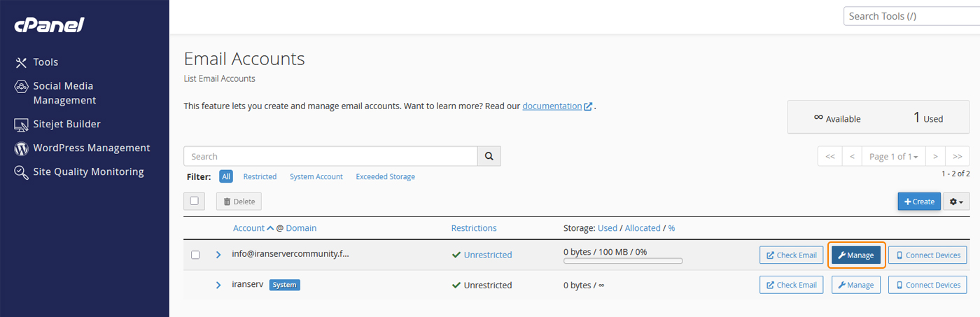980x317 pixels.
Task: Toggle the select-all accounts checkbox
Action: coord(195,201)
